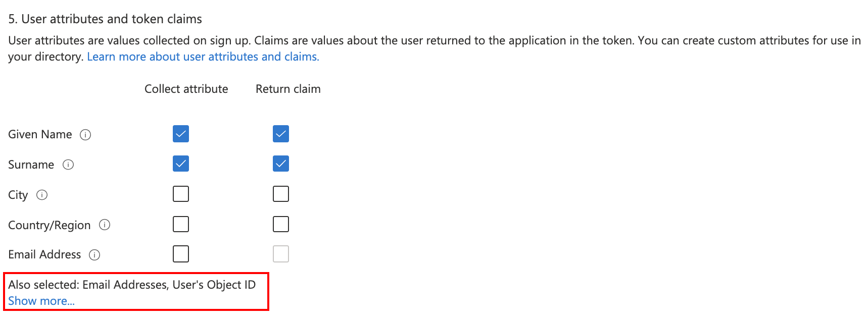This screenshot has width=868, height=320.
Task: Click the Return claim column header
Action: (x=288, y=89)
